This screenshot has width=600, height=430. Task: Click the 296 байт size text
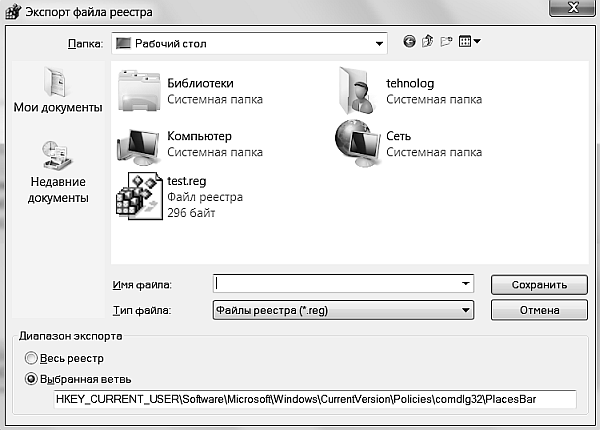191,213
